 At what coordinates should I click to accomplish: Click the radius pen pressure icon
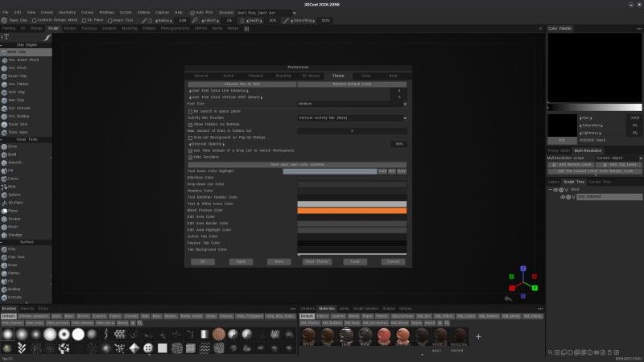(x=144, y=21)
